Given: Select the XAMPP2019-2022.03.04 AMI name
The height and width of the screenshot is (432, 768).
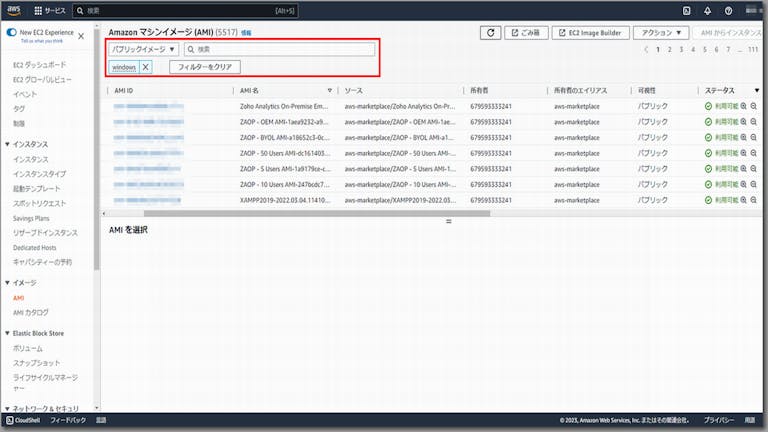Looking at the screenshot, I should pos(285,200).
